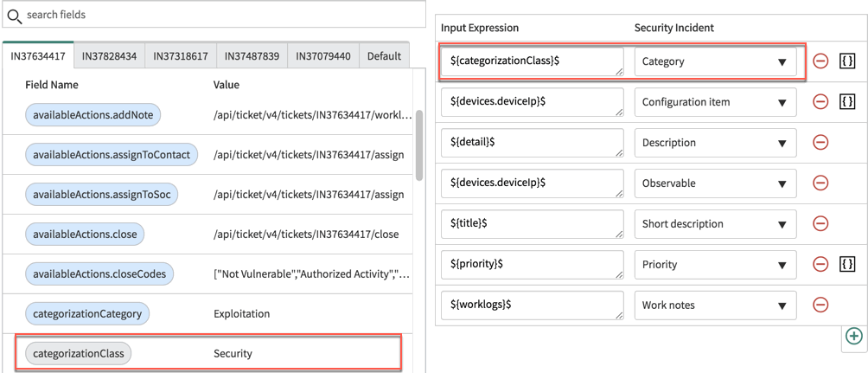Select the availableActions.assignToSoc field pill

tap(101, 195)
